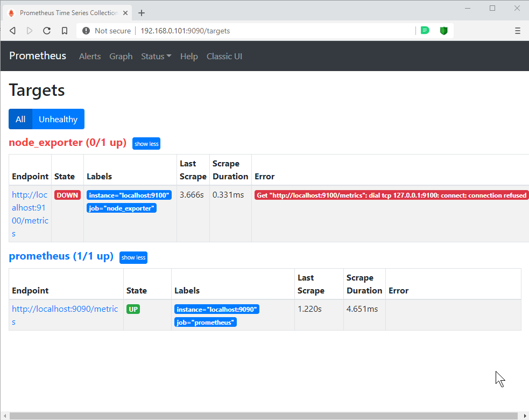This screenshot has width=529, height=420.
Task: Collapse node_exporter group with show less
Action: [146, 143]
